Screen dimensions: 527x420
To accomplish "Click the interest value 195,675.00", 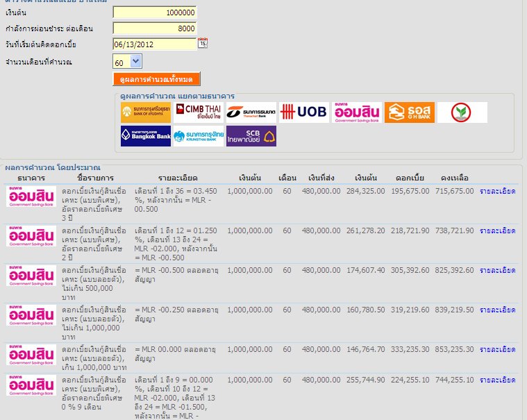I will point(410,191).
